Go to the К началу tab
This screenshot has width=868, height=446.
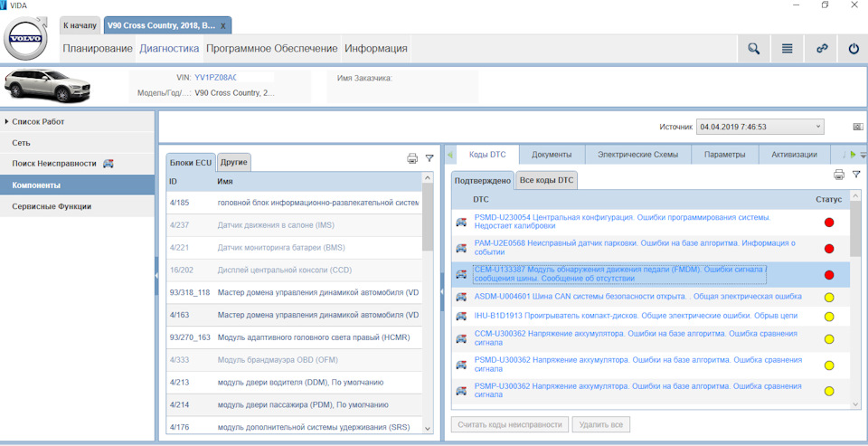(x=80, y=25)
